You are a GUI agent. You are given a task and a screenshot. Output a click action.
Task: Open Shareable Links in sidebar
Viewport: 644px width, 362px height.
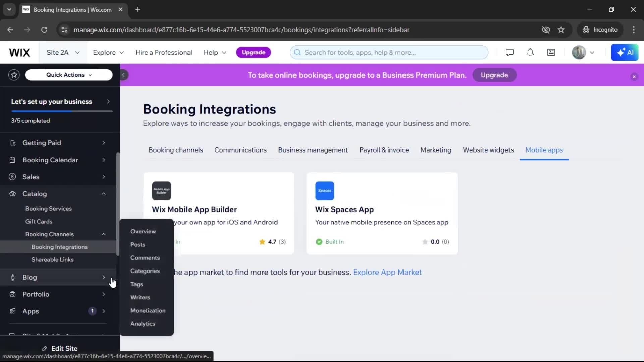[x=53, y=260]
